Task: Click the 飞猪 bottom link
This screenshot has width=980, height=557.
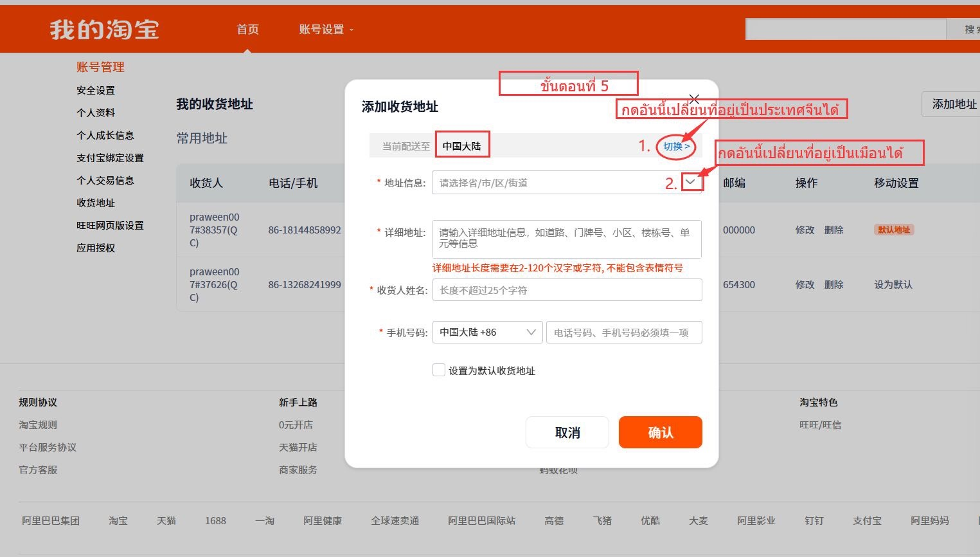Action: pyautogui.click(x=602, y=521)
